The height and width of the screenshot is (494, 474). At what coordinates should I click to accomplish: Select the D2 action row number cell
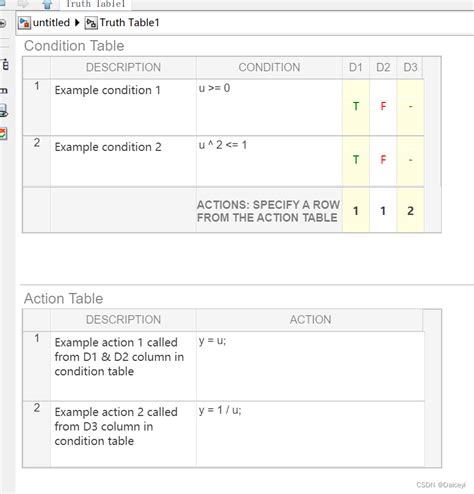click(383, 211)
